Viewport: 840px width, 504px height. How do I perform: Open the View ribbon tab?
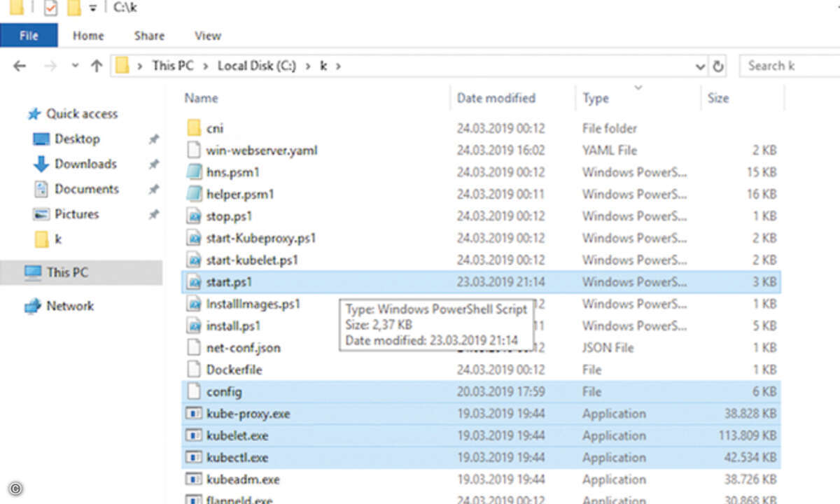click(x=208, y=36)
